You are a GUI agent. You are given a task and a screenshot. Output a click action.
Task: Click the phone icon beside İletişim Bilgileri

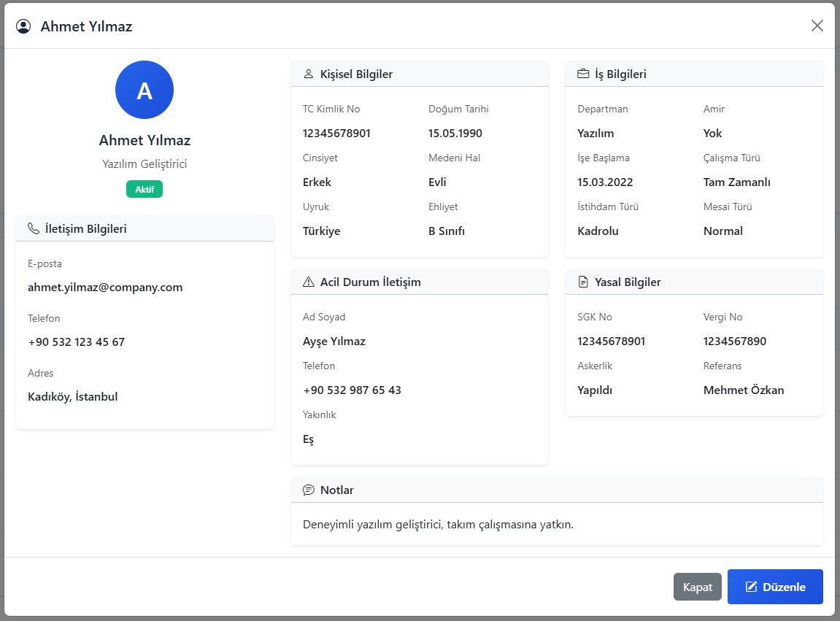pos(34,228)
